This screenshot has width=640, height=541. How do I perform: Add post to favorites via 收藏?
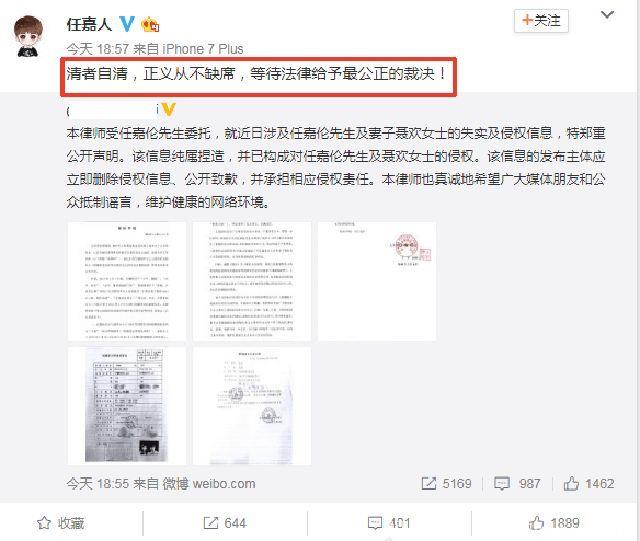tap(60, 523)
